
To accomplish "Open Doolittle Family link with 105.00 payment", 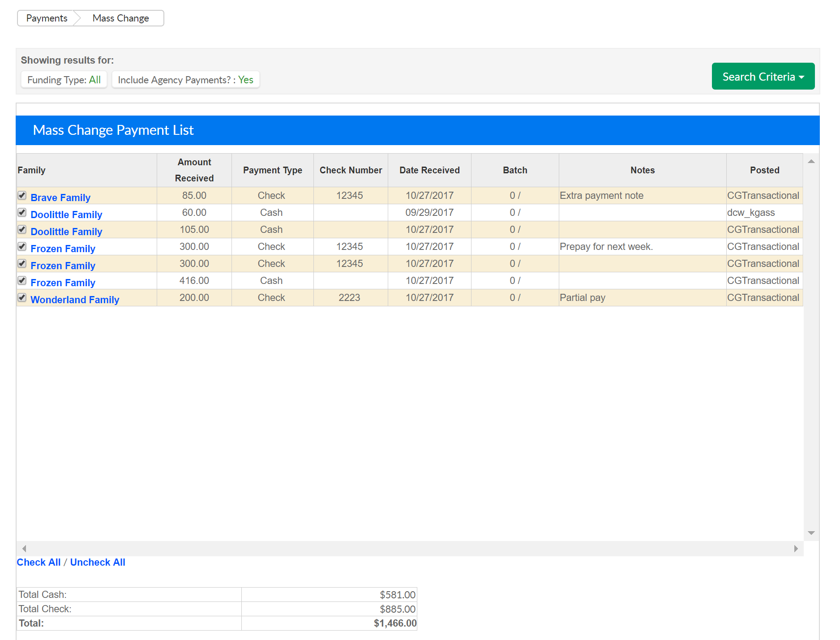I will pos(66,232).
